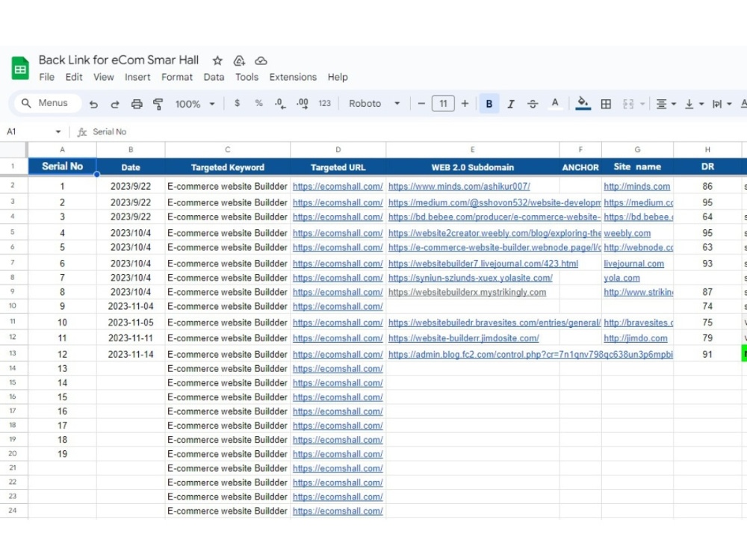
Task: Search the Menus box
Action: click(48, 103)
